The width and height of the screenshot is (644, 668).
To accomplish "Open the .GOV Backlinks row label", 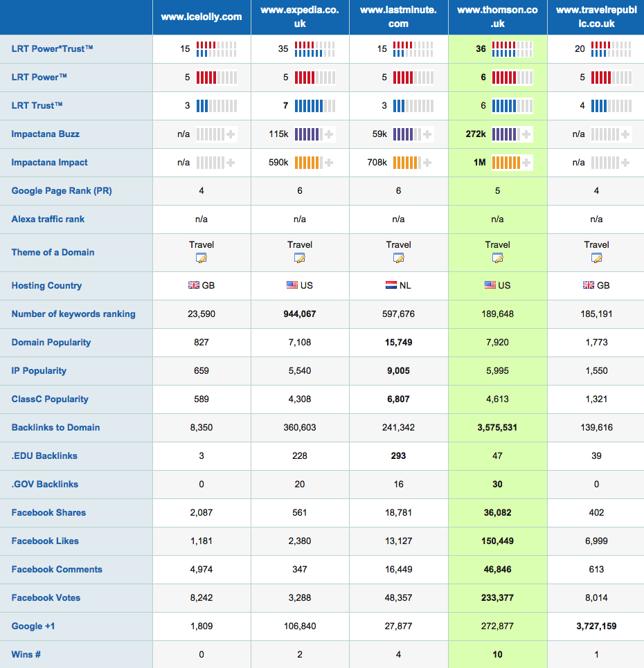I will [x=45, y=484].
